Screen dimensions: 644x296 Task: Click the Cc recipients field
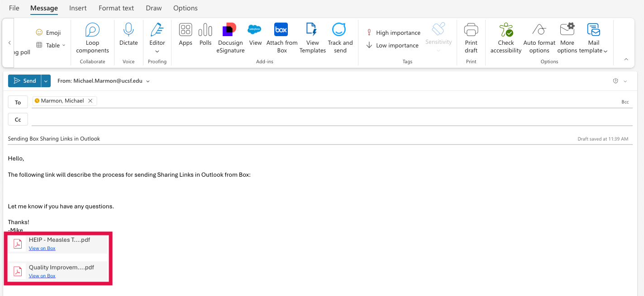332,120
